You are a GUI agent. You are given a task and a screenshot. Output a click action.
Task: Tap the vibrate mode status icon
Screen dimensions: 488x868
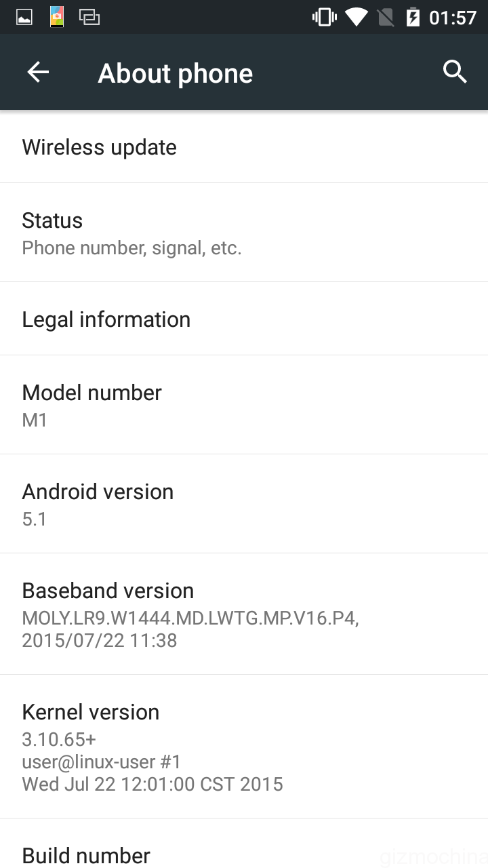(324, 17)
